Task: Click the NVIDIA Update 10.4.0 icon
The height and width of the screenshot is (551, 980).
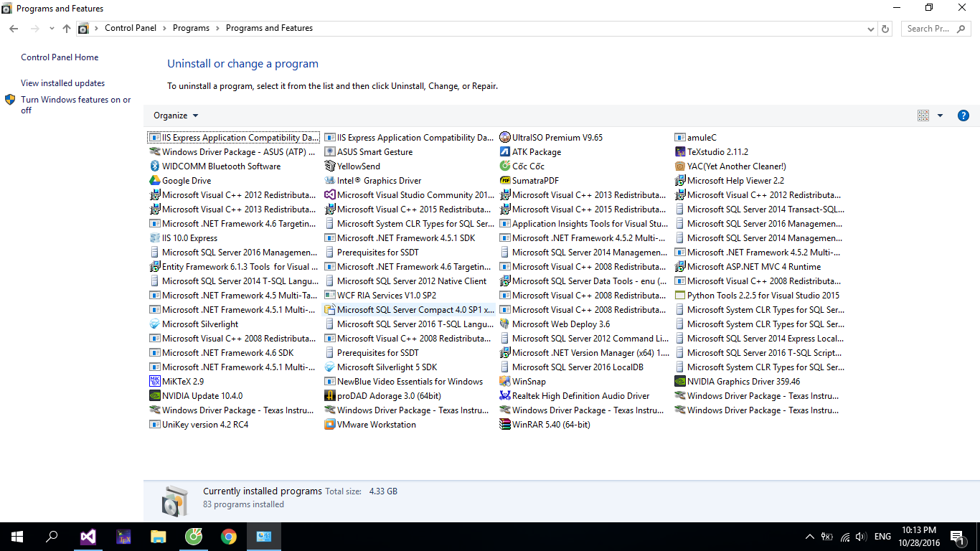Action: coord(155,396)
